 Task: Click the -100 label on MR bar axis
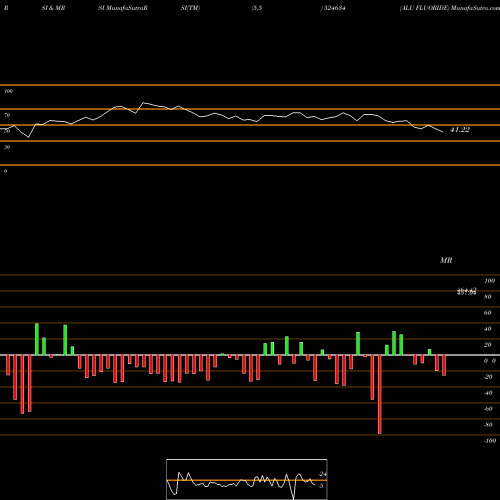489,441
